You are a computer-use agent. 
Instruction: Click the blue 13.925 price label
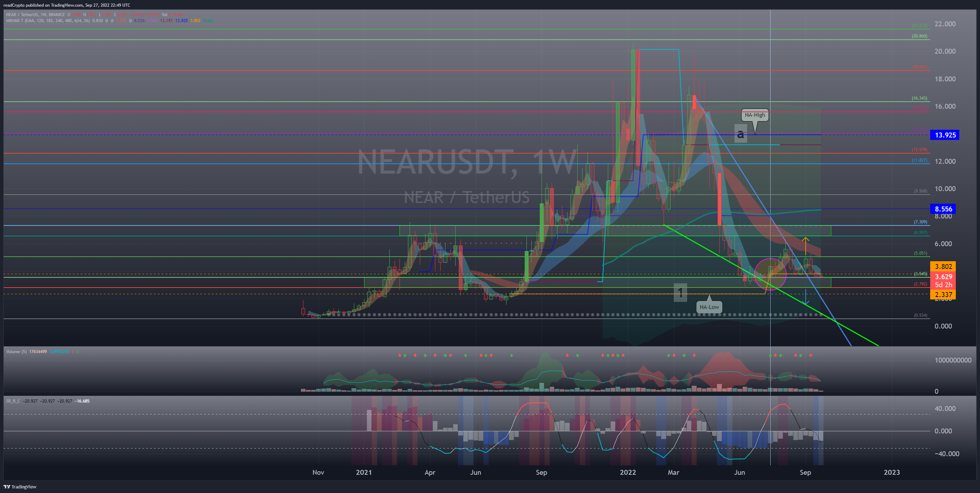click(945, 135)
